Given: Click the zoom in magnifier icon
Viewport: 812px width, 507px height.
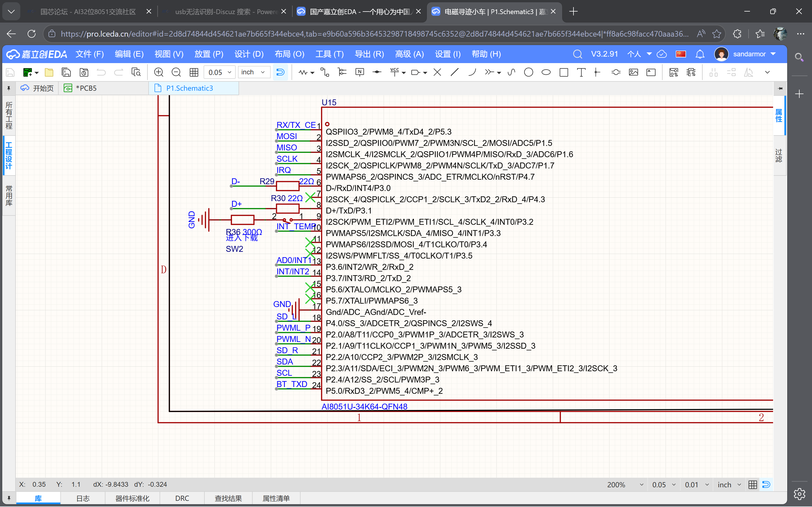Looking at the screenshot, I should pos(158,72).
